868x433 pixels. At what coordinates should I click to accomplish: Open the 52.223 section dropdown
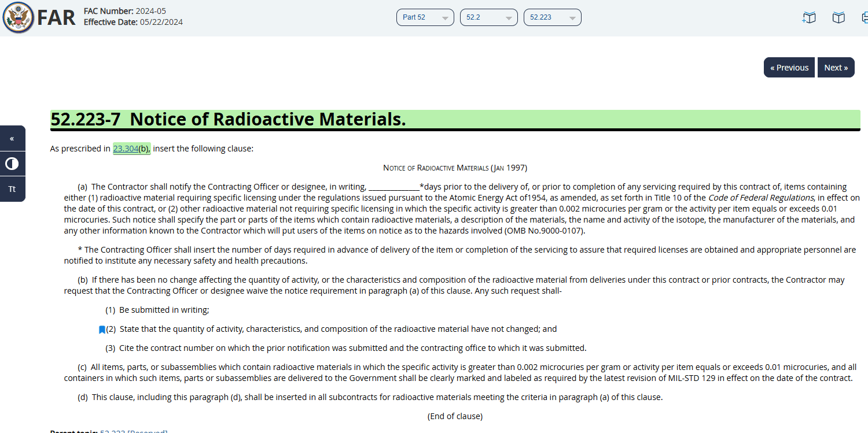pyautogui.click(x=553, y=17)
